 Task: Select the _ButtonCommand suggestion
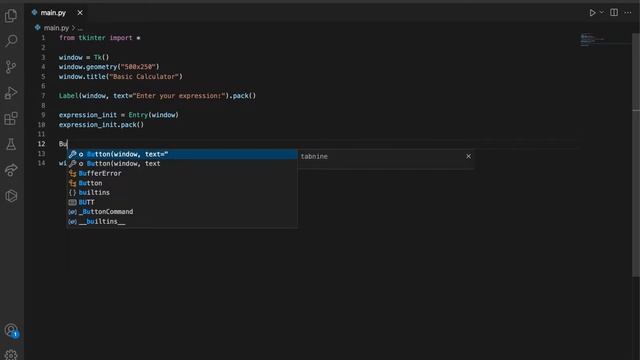[x=182, y=212]
